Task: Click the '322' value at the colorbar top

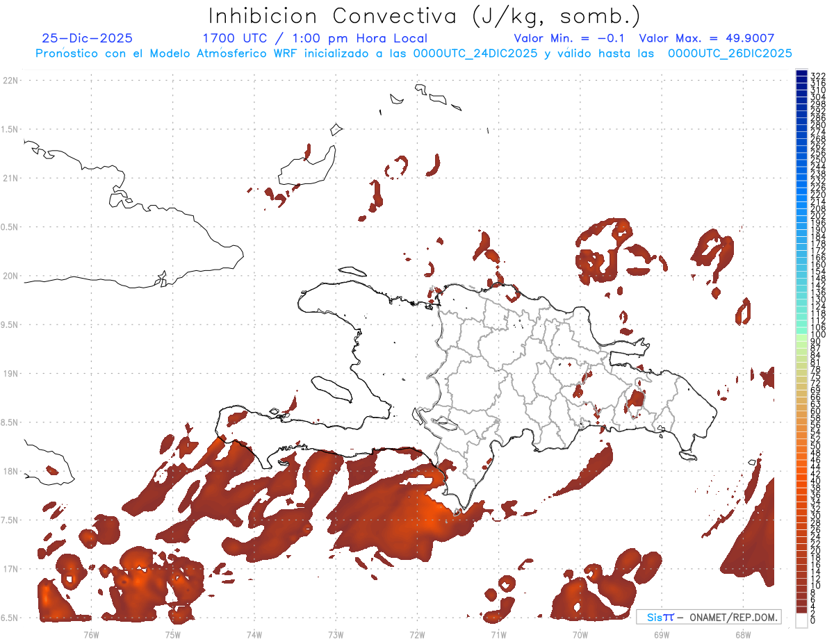Action: point(818,75)
